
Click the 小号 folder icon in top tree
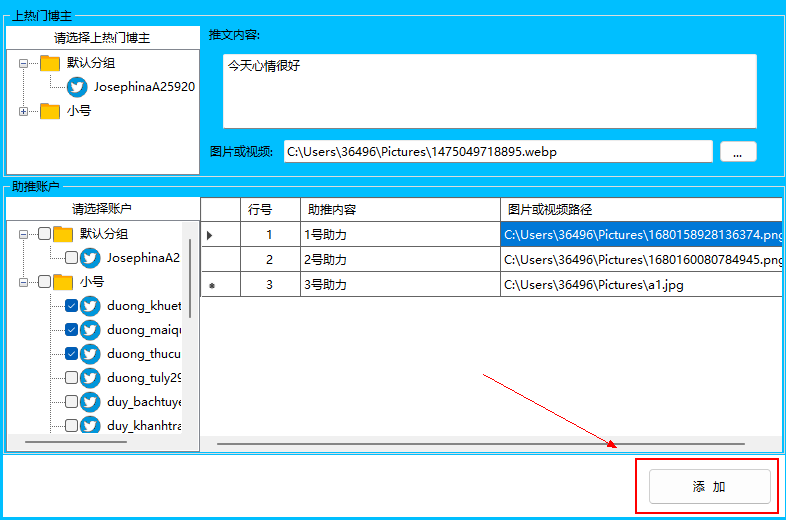[x=50, y=111]
